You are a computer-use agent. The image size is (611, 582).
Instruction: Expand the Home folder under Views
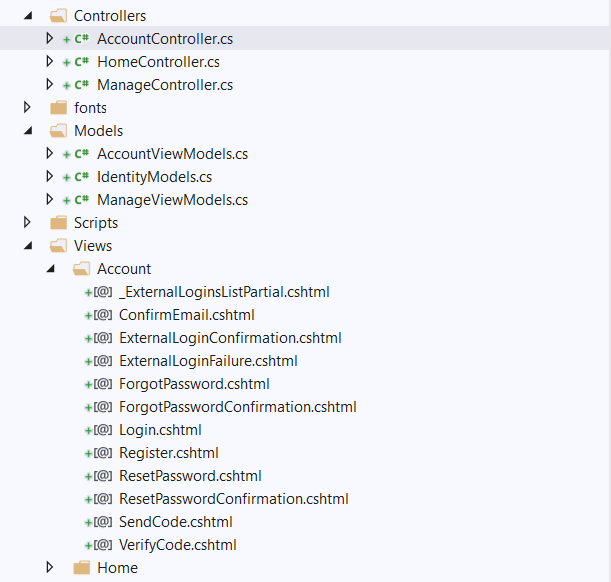(x=51, y=568)
